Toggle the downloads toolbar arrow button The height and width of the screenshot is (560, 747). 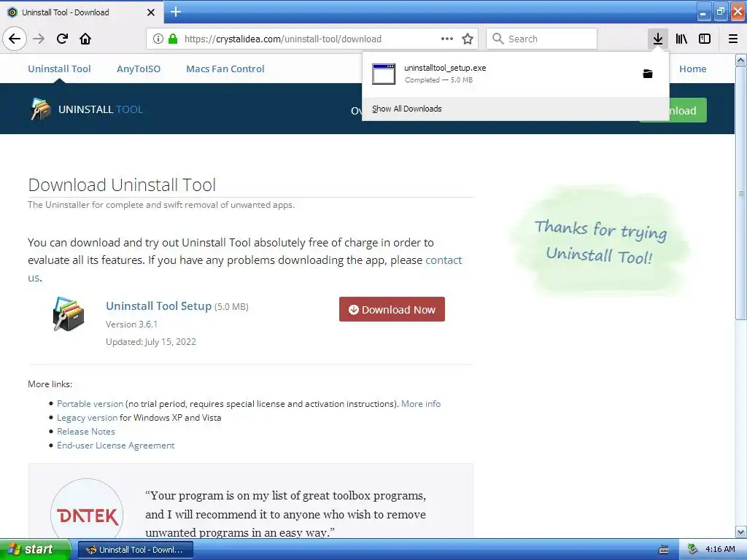point(657,39)
